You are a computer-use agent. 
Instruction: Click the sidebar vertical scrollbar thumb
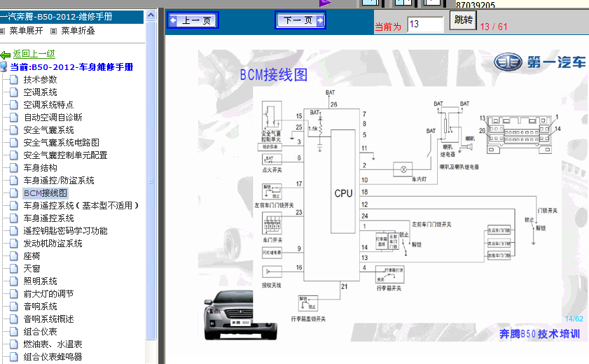(151, 181)
